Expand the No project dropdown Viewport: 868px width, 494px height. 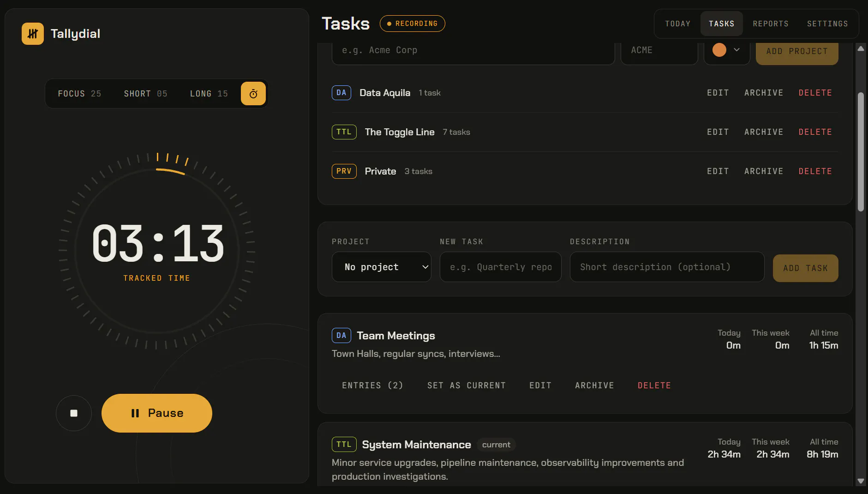pos(382,267)
